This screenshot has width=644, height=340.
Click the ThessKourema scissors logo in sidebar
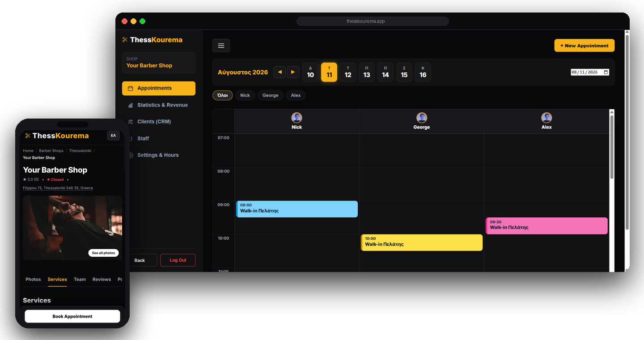click(x=125, y=40)
